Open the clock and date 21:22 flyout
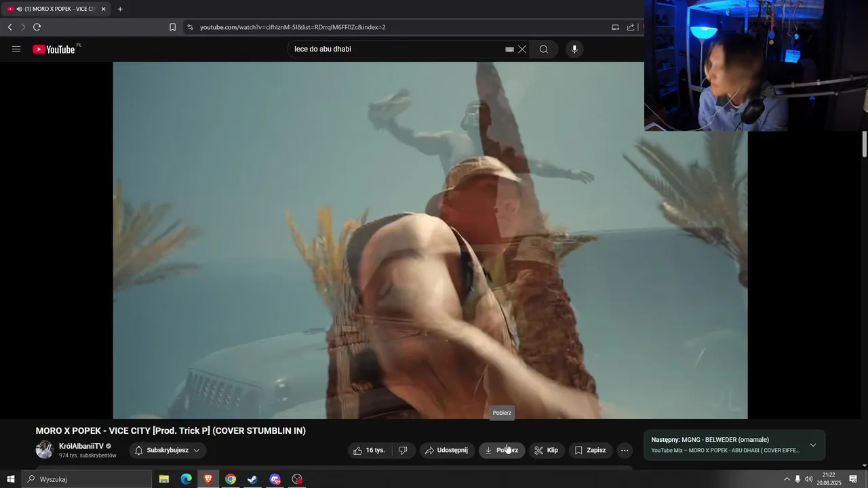Viewport: 868px width, 488px height. [829, 479]
